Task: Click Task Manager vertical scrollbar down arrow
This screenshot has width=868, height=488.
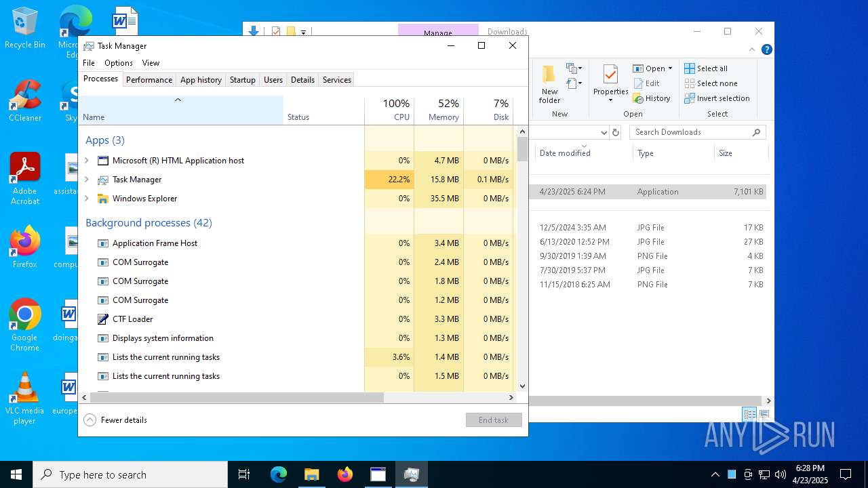Action: click(522, 386)
